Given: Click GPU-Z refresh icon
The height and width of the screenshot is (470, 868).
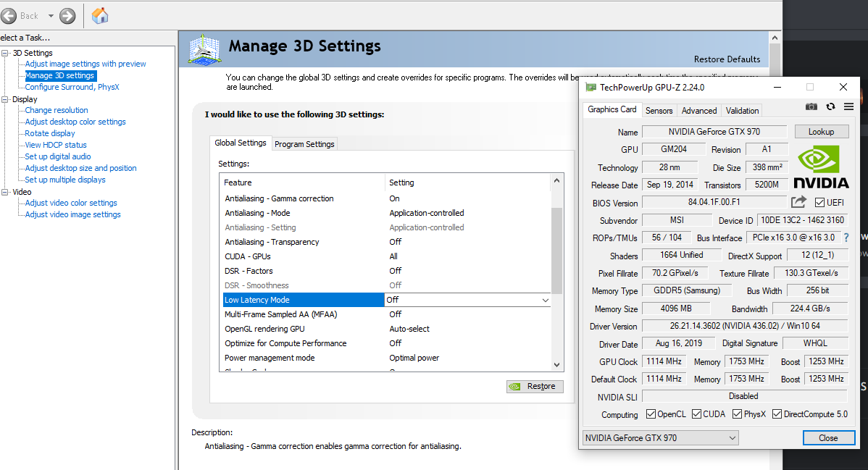Looking at the screenshot, I should pos(830,106).
